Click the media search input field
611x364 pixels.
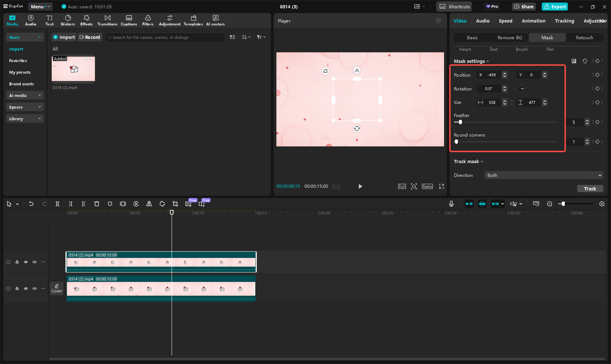(x=165, y=37)
